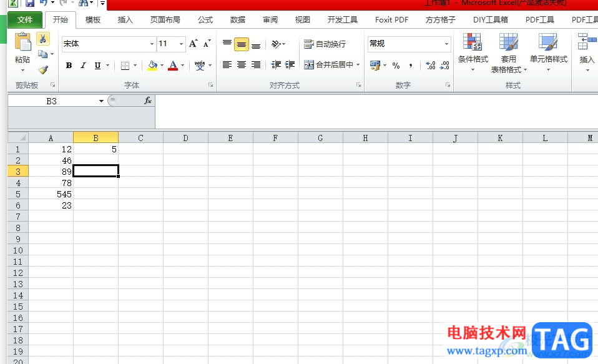Click the Copy icon

coord(42,54)
